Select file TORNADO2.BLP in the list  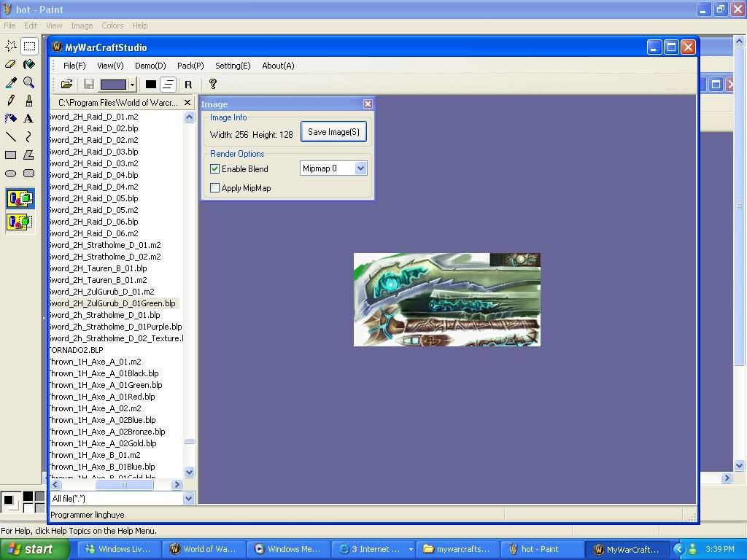click(76, 350)
